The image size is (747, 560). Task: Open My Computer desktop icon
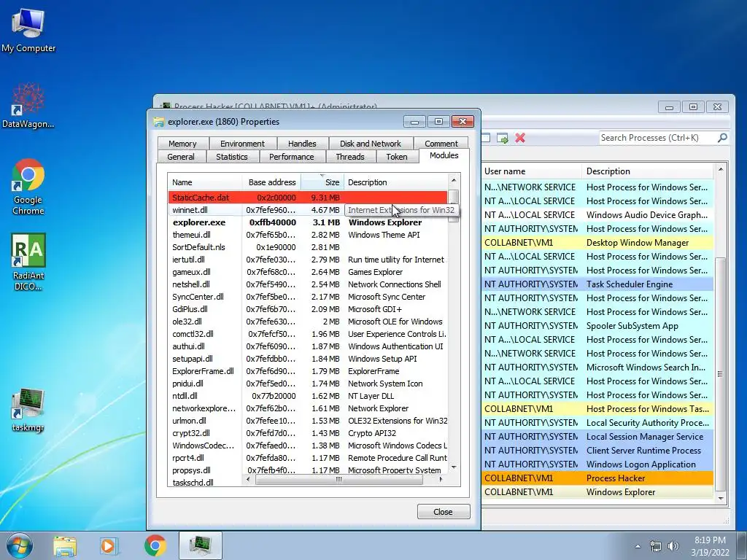[28, 30]
